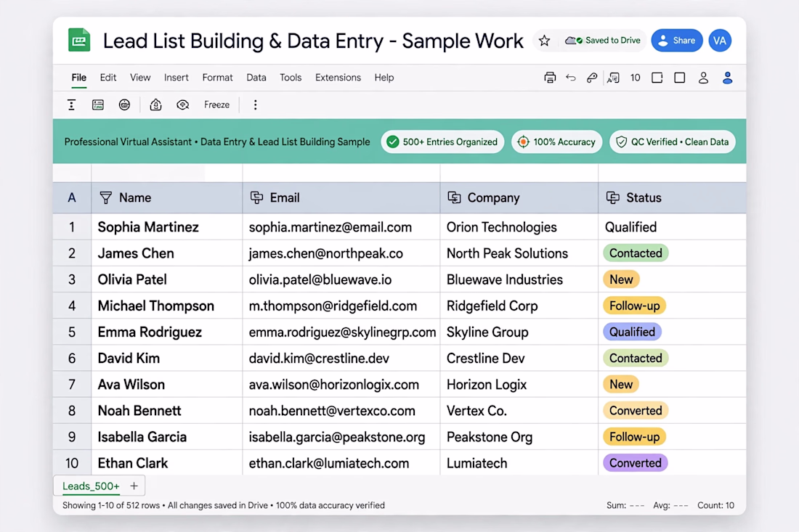Click the filter icon in the Name header
The height and width of the screenshot is (532, 799).
coord(105,197)
